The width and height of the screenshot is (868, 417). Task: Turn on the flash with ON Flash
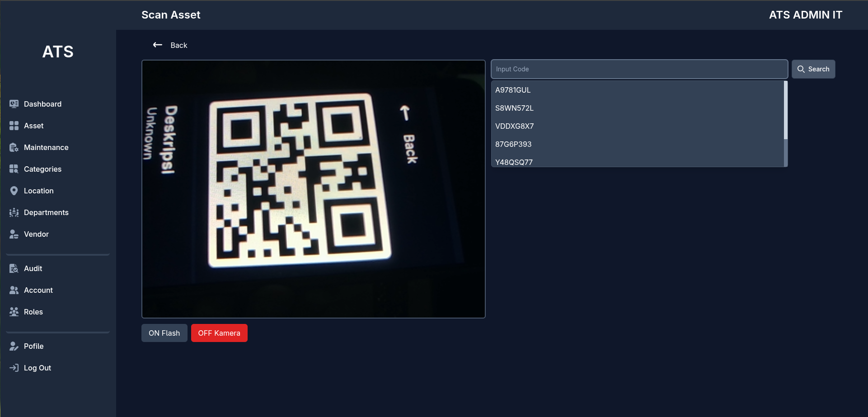point(164,333)
